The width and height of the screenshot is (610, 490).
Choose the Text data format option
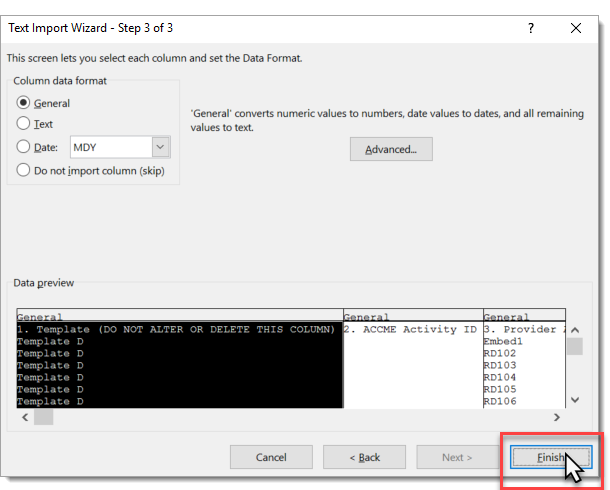[24, 124]
